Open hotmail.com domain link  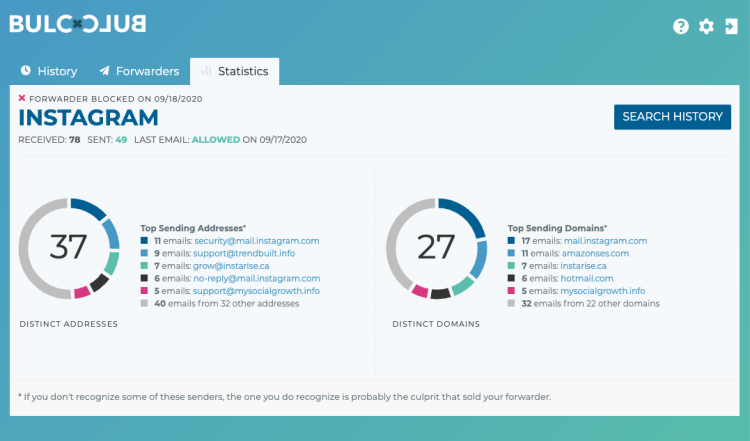[x=586, y=278]
